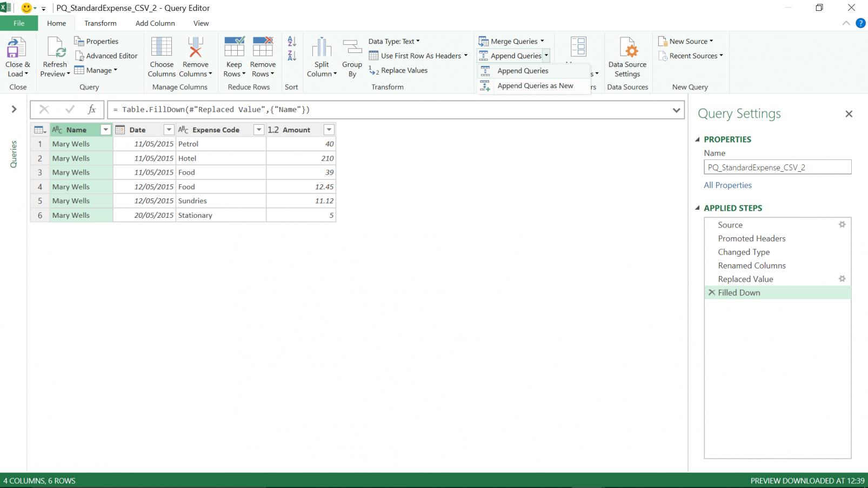The height and width of the screenshot is (488, 868).
Task: Open the Amount column filter dropdown
Action: pos(329,130)
